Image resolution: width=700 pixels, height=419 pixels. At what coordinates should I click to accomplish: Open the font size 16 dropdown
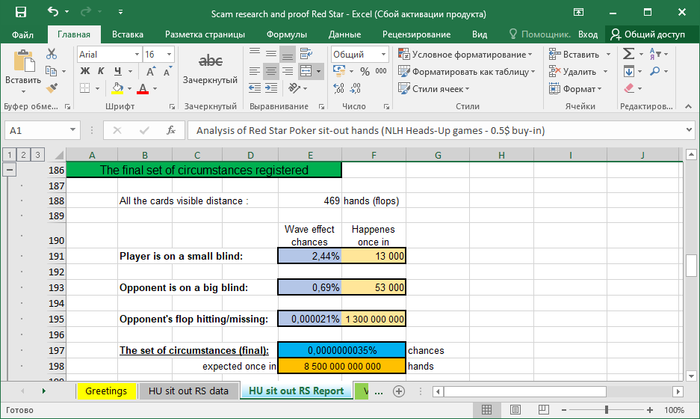pos(169,54)
